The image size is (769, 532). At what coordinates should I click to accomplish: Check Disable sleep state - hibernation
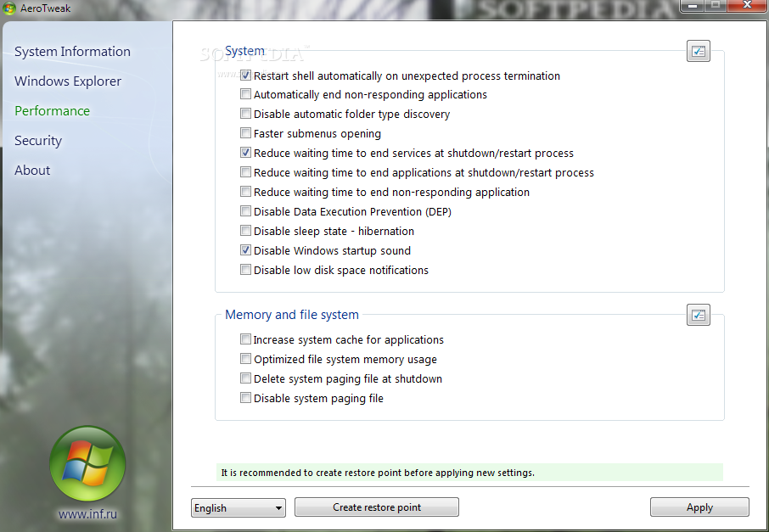click(245, 231)
